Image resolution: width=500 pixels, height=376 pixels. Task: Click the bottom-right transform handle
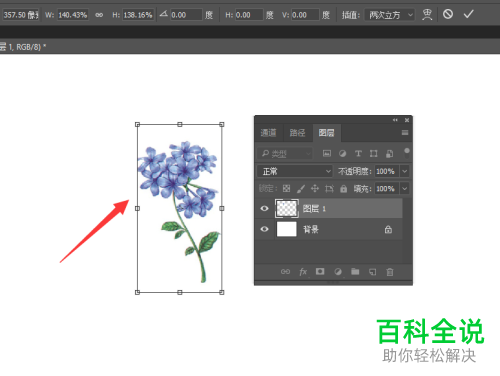pyautogui.click(x=222, y=292)
